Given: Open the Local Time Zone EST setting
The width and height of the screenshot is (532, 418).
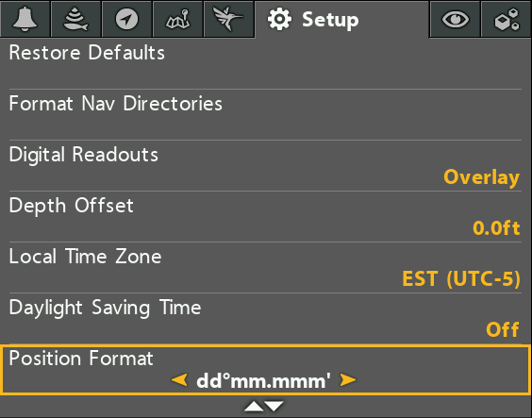Looking at the screenshot, I should (x=461, y=279).
